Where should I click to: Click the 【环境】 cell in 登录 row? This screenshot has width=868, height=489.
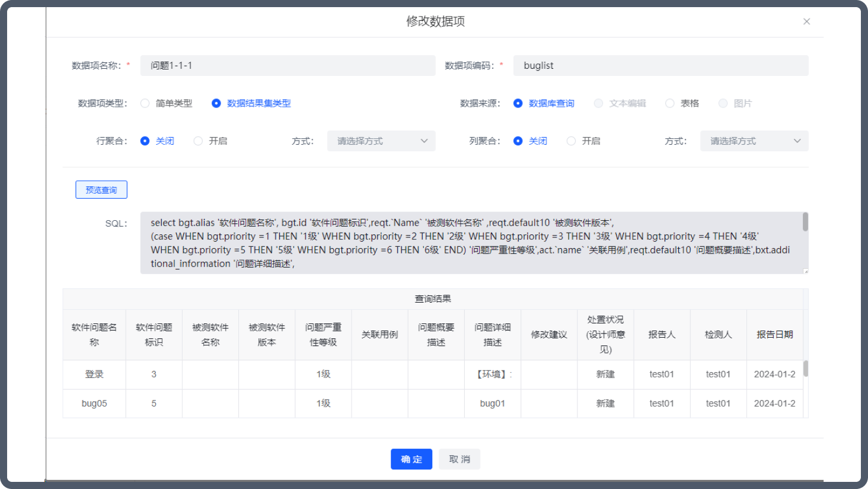[x=493, y=374]
